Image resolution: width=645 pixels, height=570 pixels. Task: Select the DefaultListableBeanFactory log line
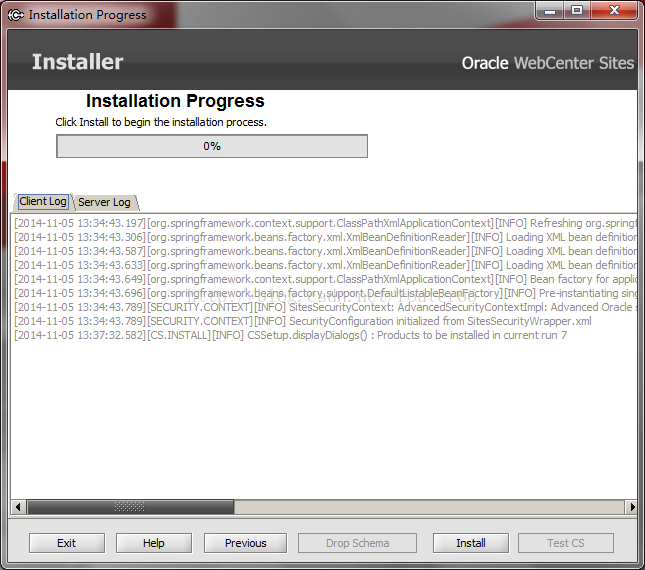coord(325,293)
